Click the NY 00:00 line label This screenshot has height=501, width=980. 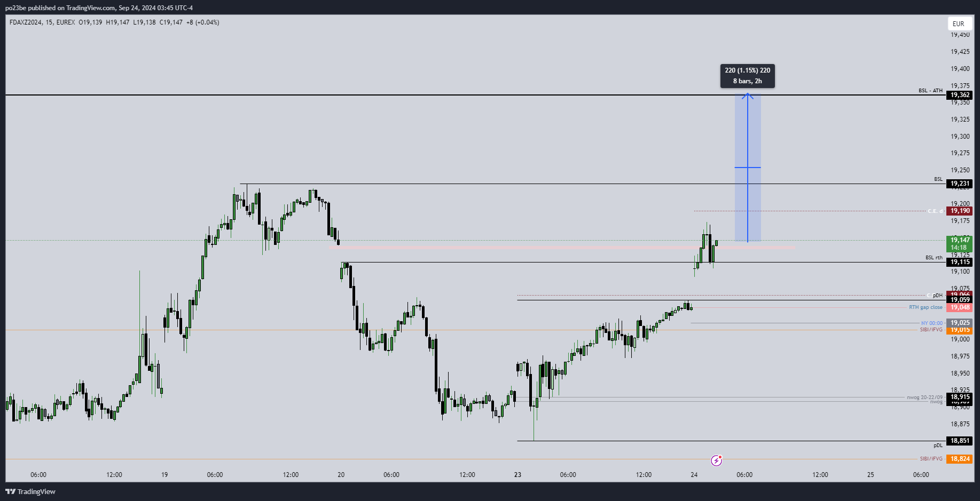931,323
